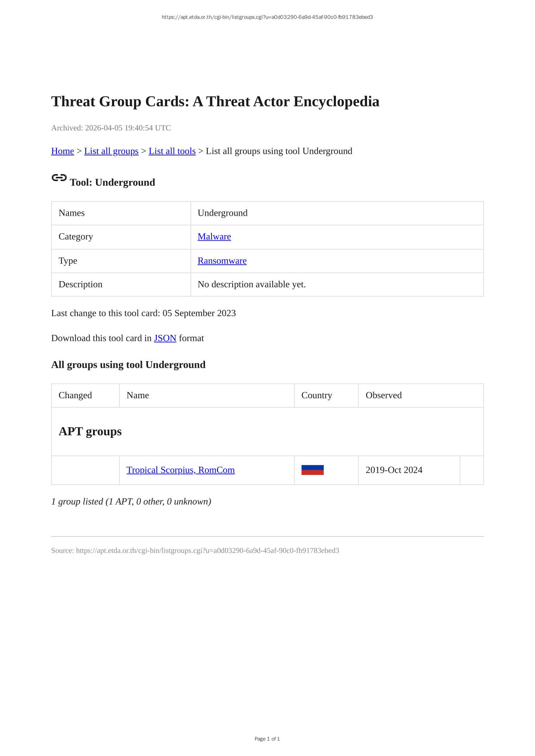Viewport: 535px width, 756px height.
Task: Navigate to List all tools breadcrumb
Action: (x=172, y=151)
